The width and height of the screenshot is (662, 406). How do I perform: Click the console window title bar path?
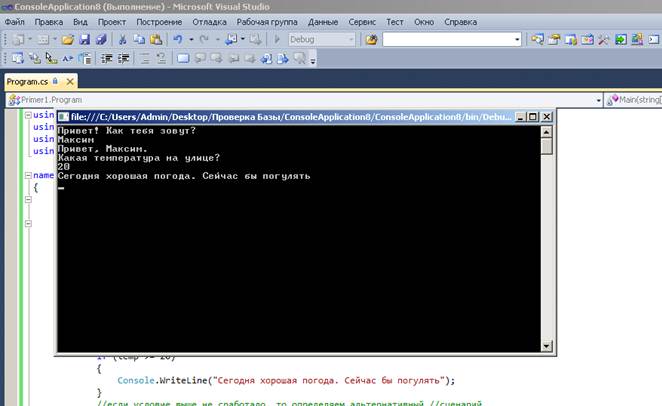pos(291,117)
